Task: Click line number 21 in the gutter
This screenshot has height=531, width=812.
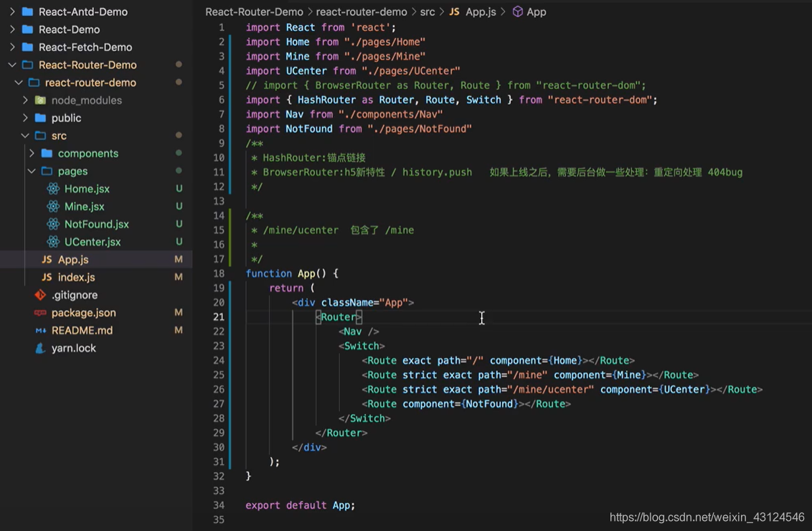Action: pos(219,316)
